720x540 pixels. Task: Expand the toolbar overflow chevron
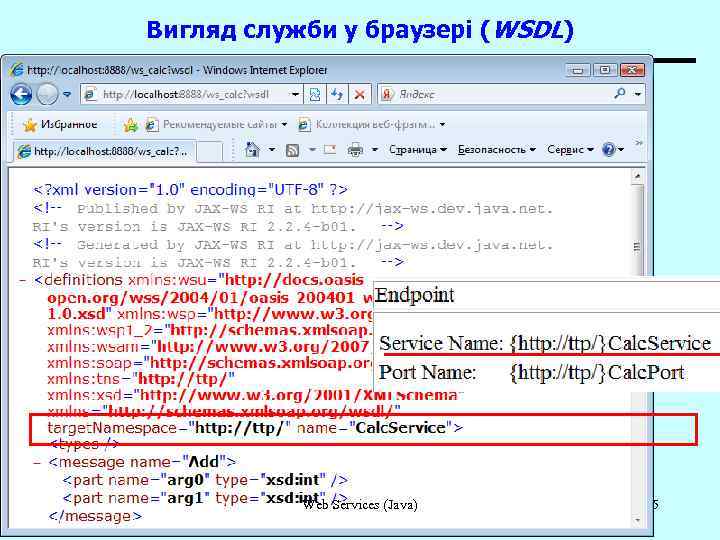[x=639, y=143]
